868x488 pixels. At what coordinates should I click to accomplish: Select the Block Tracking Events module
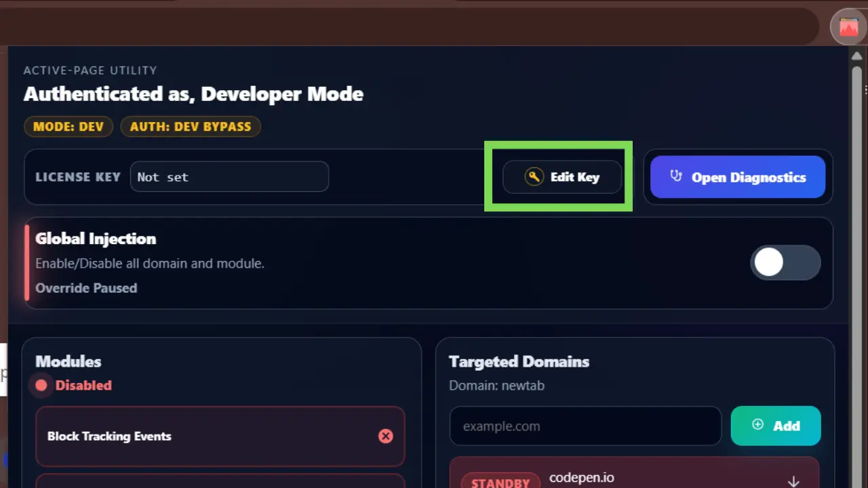point(220,436)
